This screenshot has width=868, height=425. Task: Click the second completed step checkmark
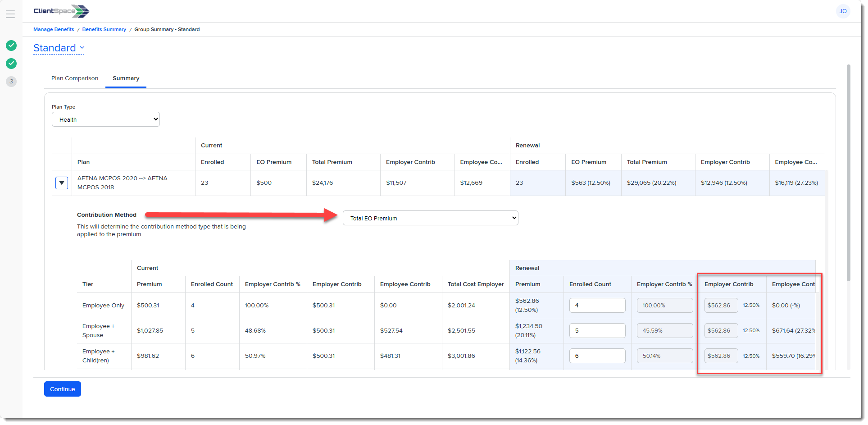11,64
